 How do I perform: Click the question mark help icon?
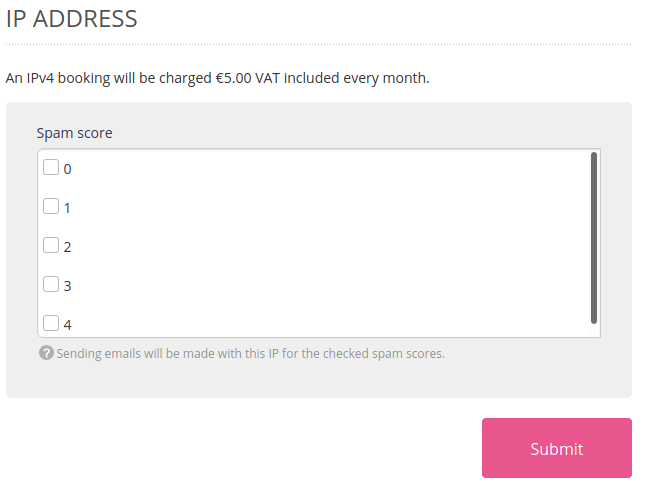(45, 353)
